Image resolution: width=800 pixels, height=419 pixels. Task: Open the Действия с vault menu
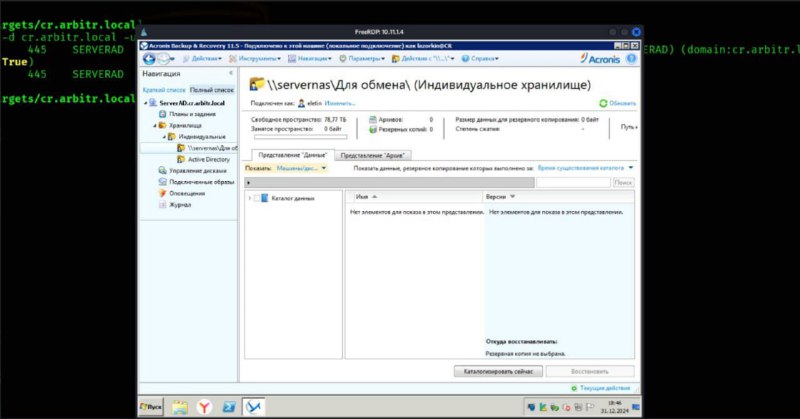pos(422,59)
